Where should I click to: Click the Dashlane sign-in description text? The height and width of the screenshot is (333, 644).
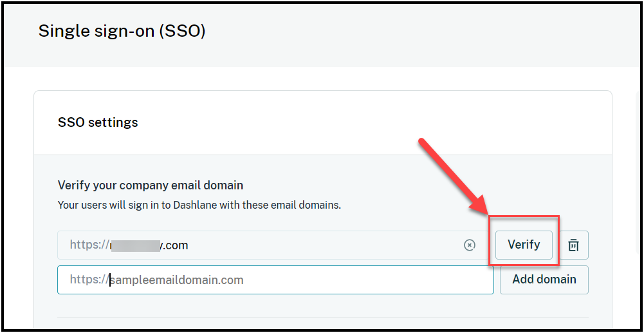pos(199,205)
